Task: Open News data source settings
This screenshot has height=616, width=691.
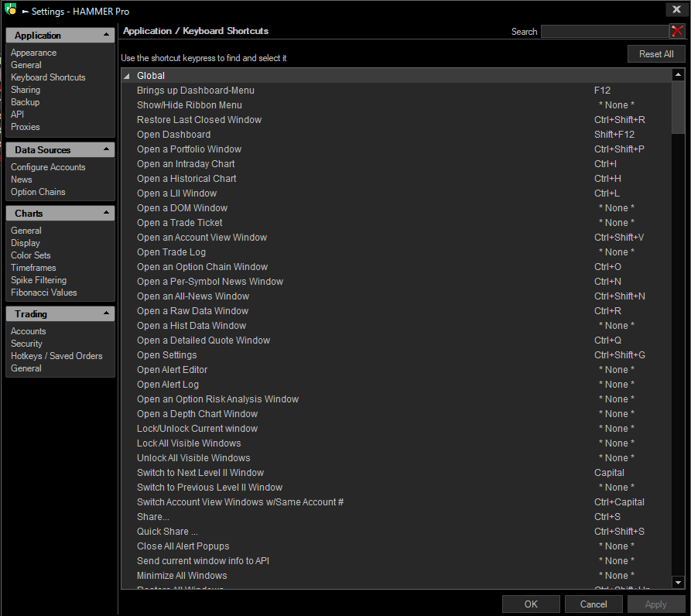Action: [x=21, y=180]
